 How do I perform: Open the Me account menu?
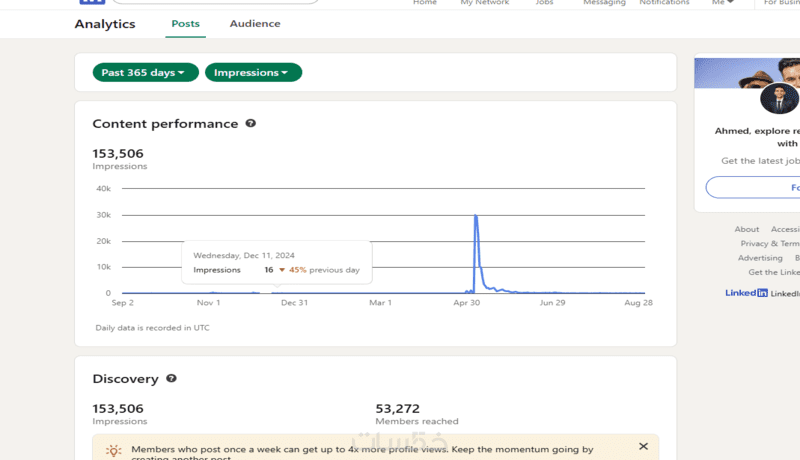click(x=722, y=3)
